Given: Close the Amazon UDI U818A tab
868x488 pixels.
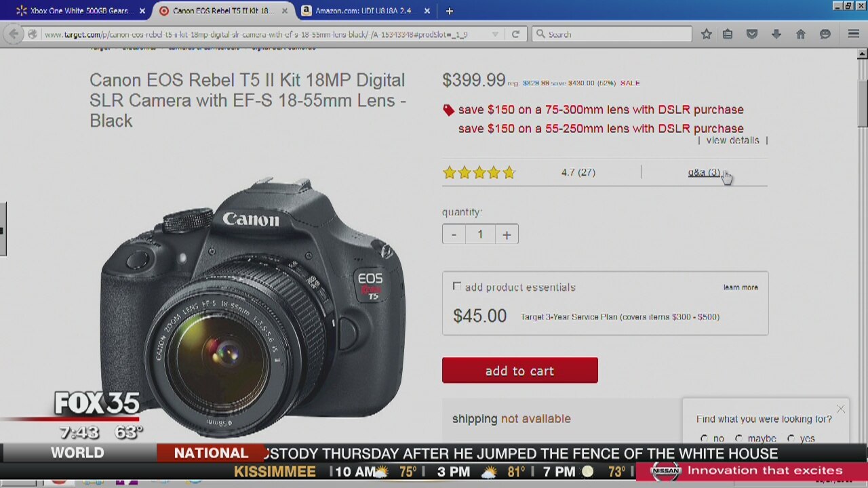Looking at the screenshot, I should coord(427,11).
